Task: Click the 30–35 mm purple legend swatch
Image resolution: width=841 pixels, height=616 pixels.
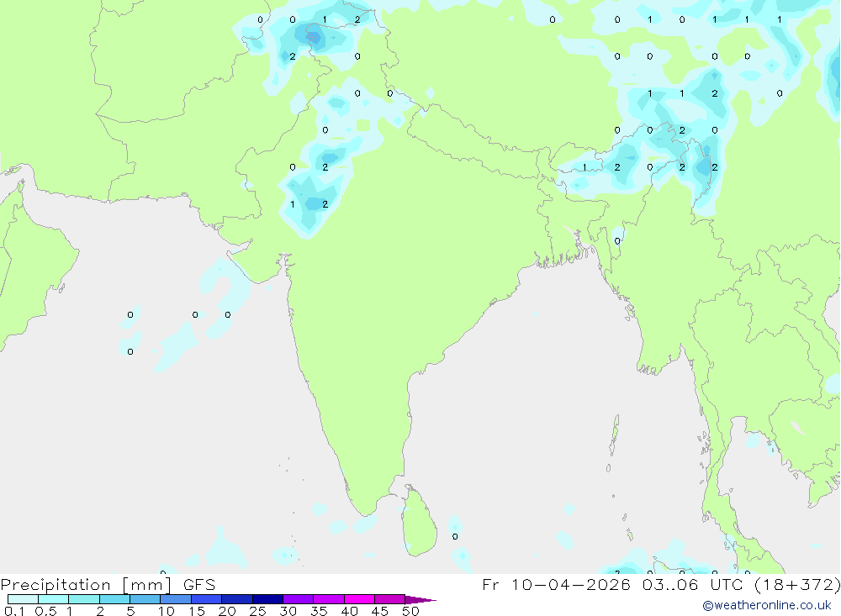Action: pos(298,599)
